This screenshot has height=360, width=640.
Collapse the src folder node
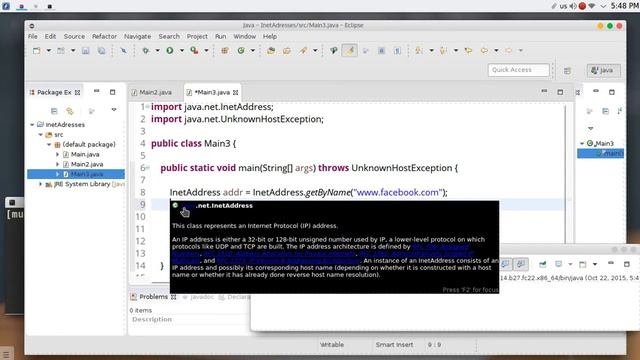pyautogui.click(x=40, y=134)
